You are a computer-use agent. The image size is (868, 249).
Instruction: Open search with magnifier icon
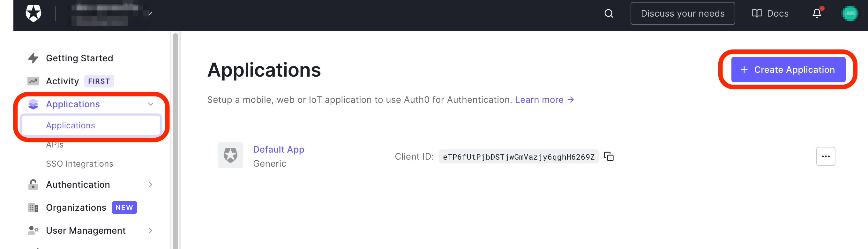(x=609, y=13)
